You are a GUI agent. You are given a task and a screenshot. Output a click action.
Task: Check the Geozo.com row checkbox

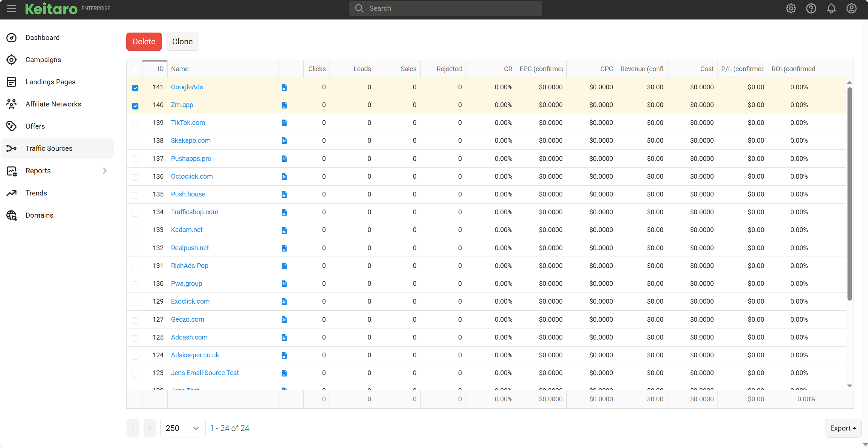pyautogui.click(x=135, y=320)
